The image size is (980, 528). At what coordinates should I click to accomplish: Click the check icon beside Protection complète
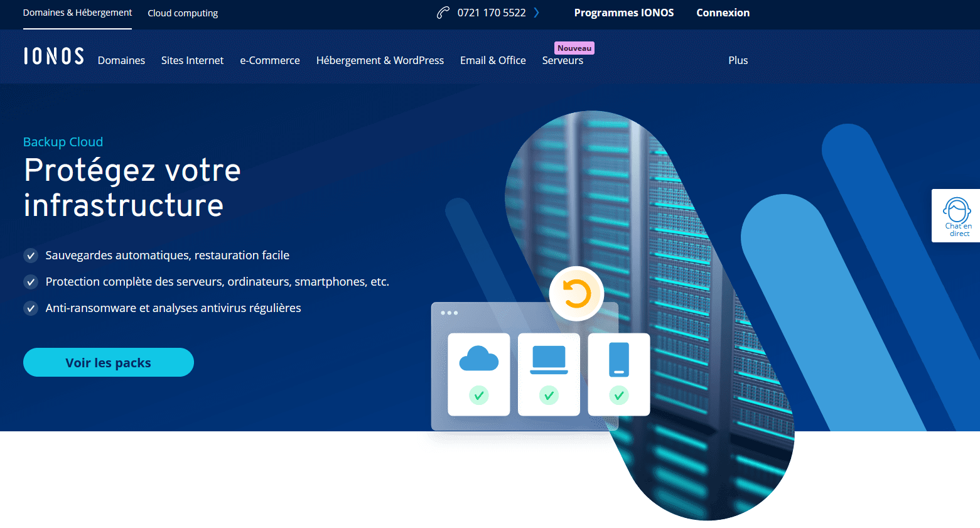(x=31, y=282)
